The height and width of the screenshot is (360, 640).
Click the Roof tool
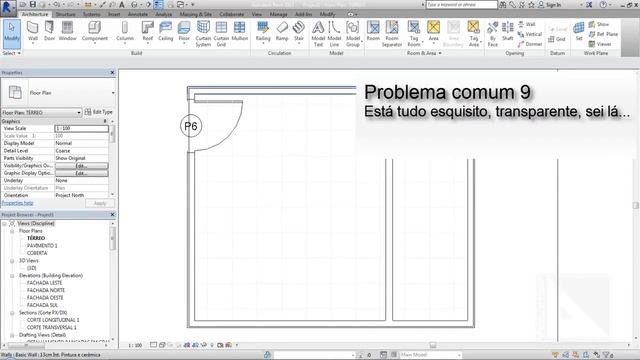(x=147, y=32)
